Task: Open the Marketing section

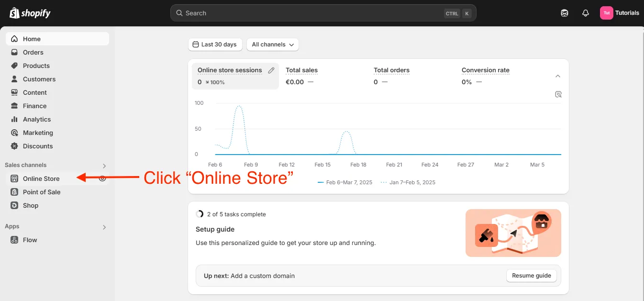Action: [38, 133]
